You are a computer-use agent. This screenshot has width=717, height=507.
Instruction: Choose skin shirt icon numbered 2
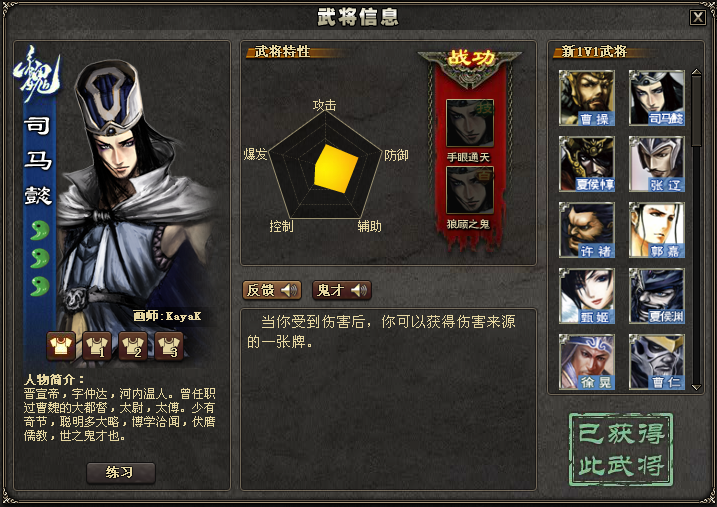[133, 346]
